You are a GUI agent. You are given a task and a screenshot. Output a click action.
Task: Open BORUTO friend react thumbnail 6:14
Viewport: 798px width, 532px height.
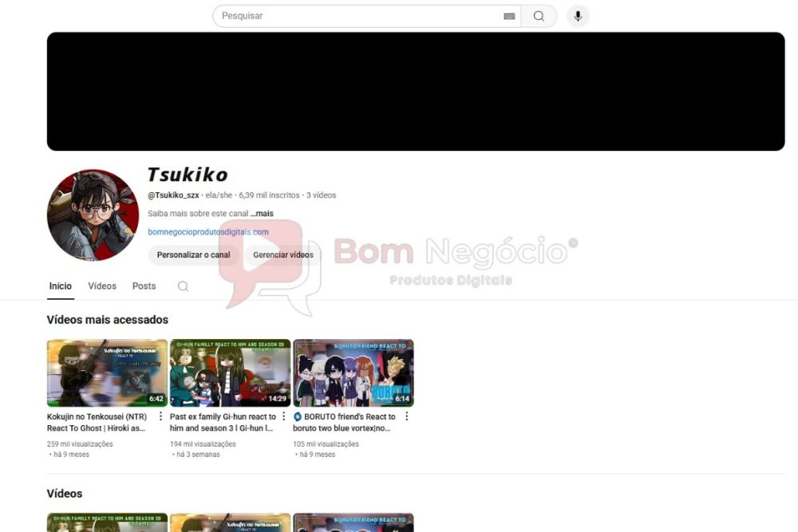[354, 373]
